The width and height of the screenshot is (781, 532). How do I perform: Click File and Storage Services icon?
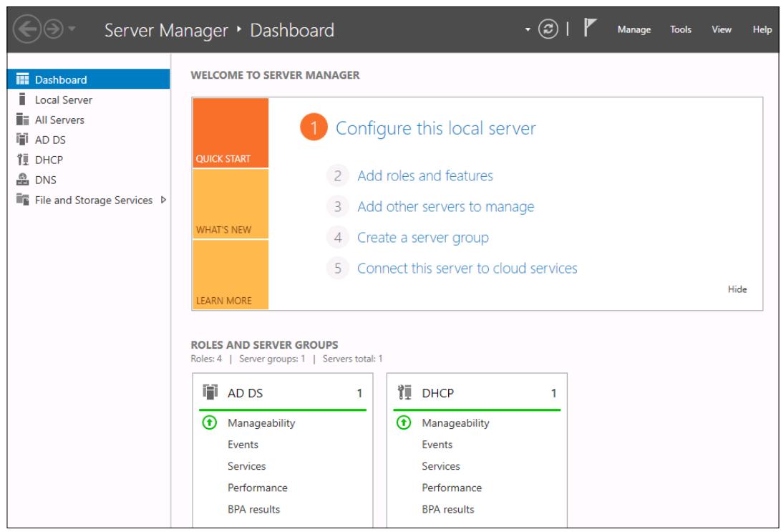22,199
